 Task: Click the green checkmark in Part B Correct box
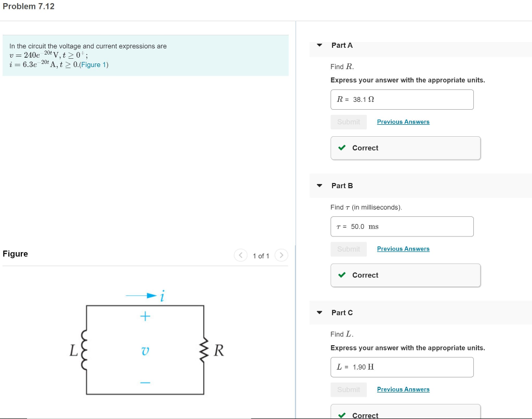pyautogui.click(x=342, y=274)
